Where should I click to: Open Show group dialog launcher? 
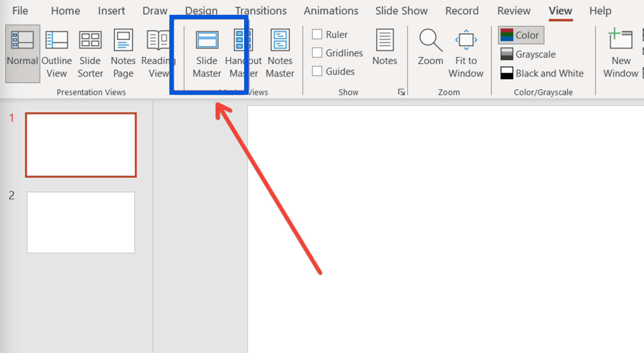(402, 92)
